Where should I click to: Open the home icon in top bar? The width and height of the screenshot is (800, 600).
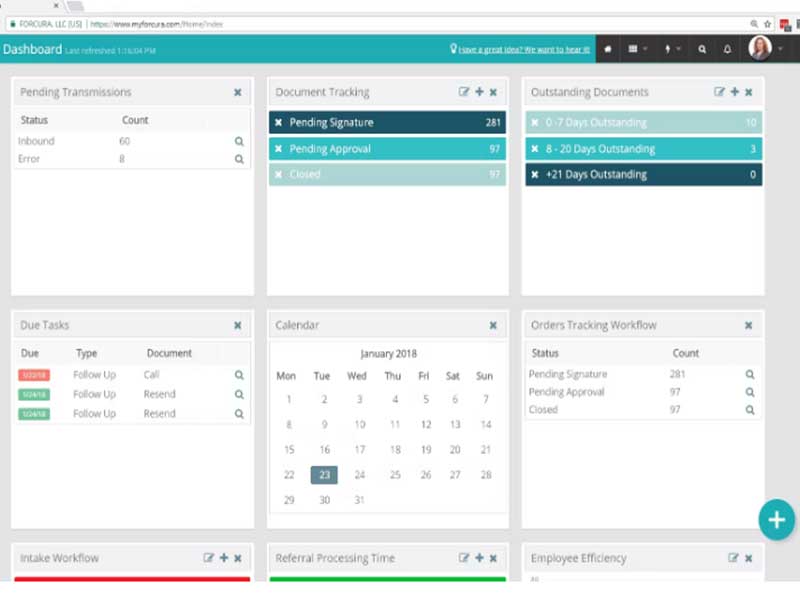click(x=608, y=49)
